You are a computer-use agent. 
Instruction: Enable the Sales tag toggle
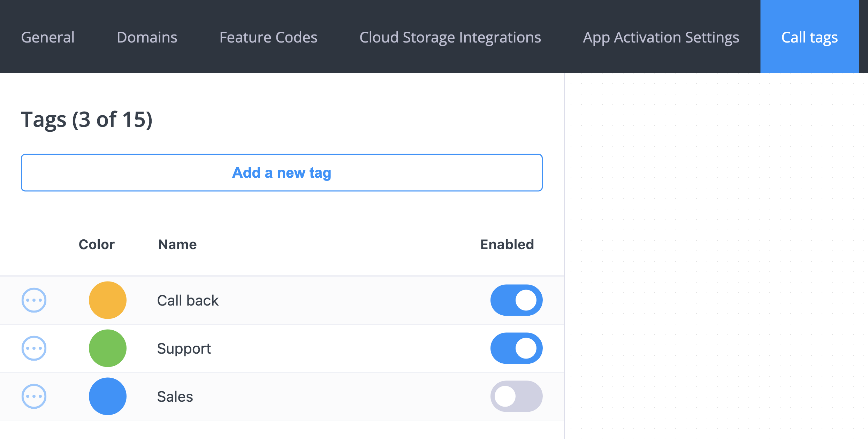[516, 396]
